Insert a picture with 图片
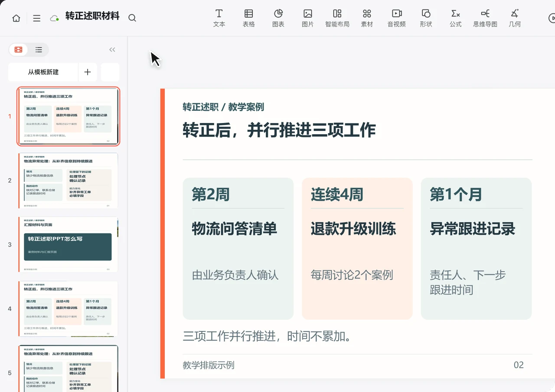This screenshot has height=392, width=555. 307,18
